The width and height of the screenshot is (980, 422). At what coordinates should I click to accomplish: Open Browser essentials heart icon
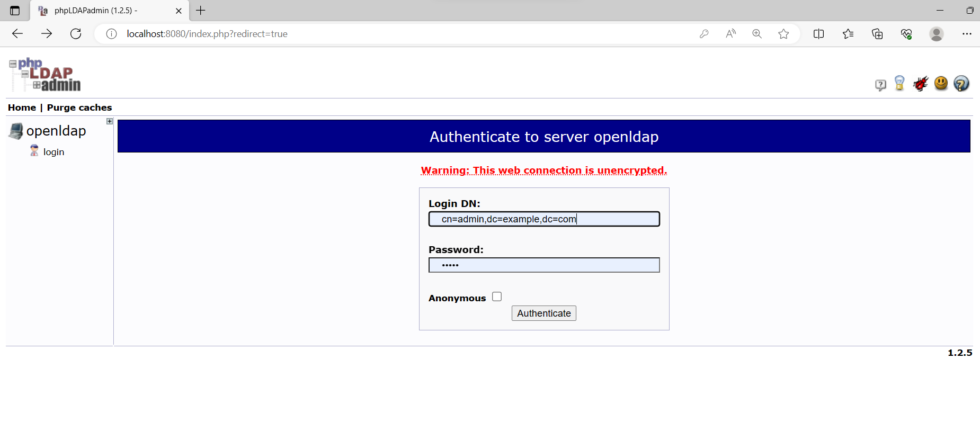click(x=906, y=34)
